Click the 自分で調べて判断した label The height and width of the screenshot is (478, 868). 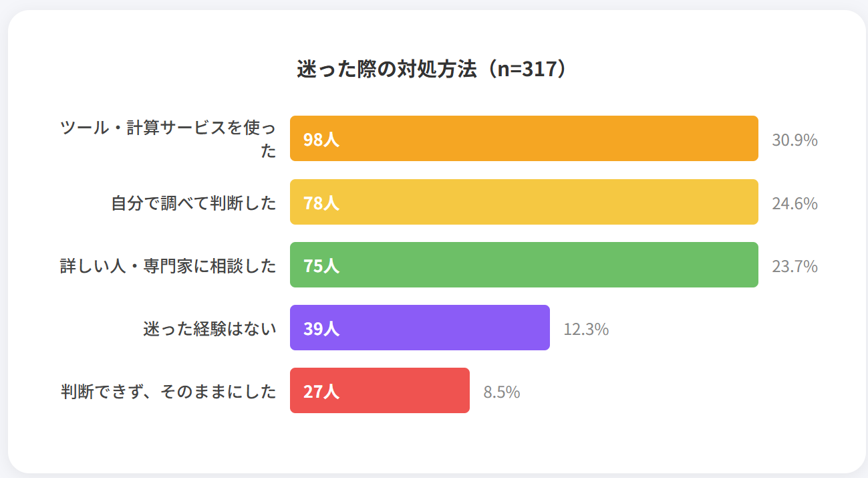tap(193, 203)
